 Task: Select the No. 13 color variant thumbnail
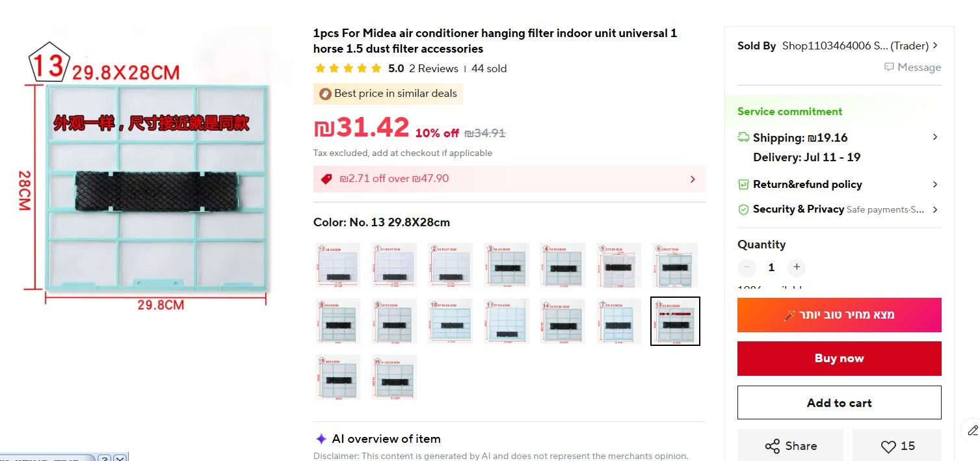[x=675, y=321]
